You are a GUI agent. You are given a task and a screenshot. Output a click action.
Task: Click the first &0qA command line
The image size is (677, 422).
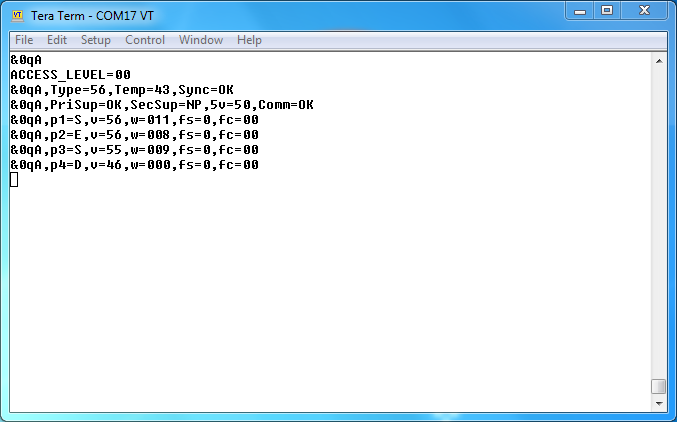(x=26, y=60)
